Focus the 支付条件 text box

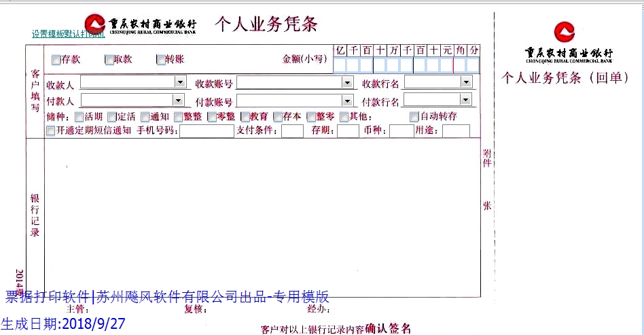pos(292,131)
